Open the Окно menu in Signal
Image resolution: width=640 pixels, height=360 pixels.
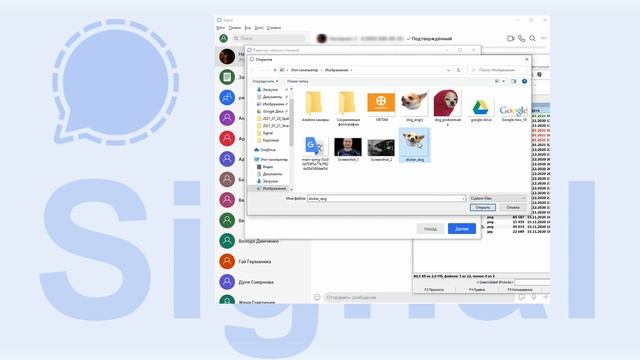pos(259,28)
